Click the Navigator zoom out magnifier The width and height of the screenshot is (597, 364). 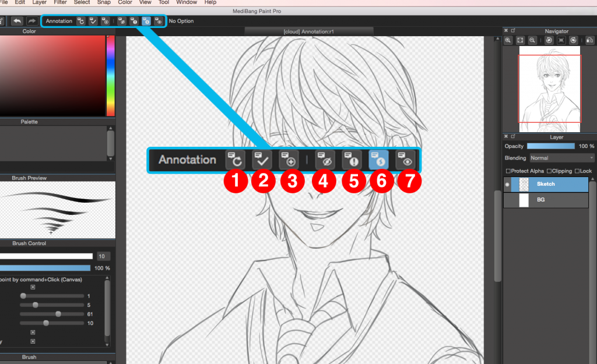(x=532, y=40)
